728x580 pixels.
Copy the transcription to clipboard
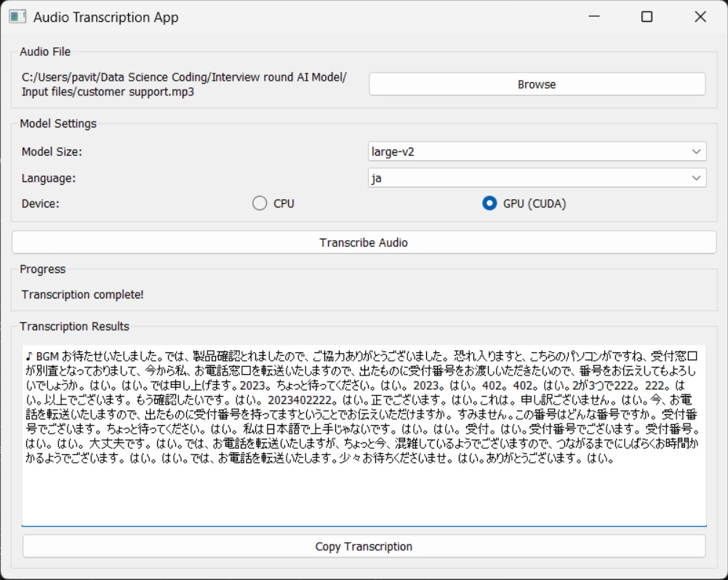point(364,547)
